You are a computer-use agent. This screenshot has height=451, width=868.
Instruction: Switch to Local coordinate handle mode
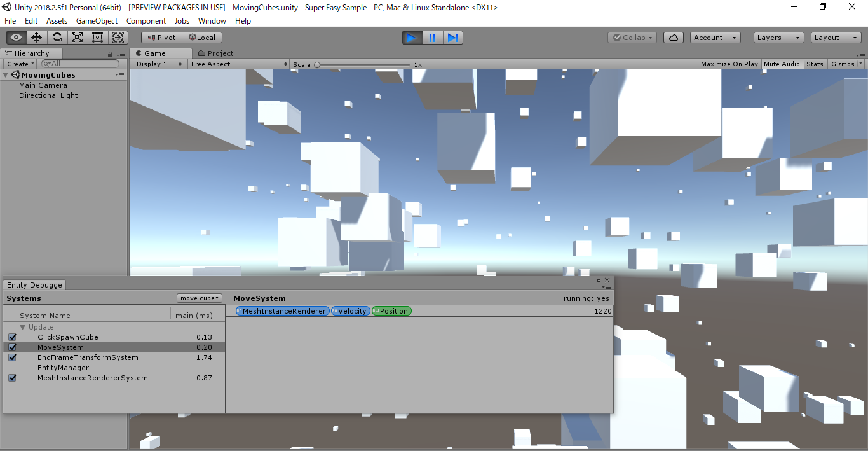tap(202, 37)
